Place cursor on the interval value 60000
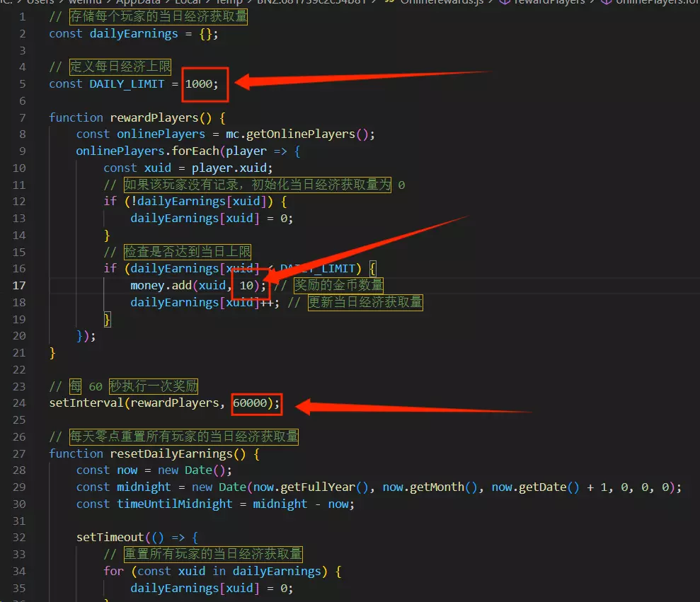The image size is (700, 602). pyautogui.click(x=250, y=403)
